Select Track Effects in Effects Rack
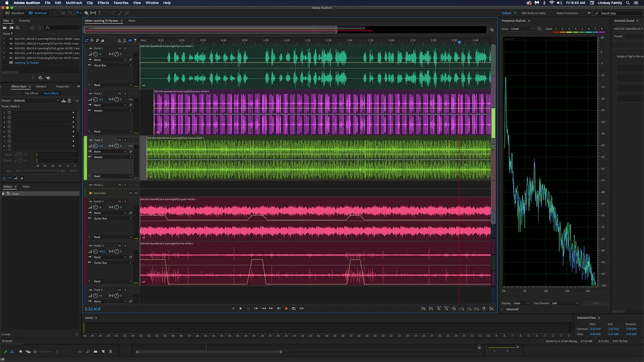 coord(51,93)
